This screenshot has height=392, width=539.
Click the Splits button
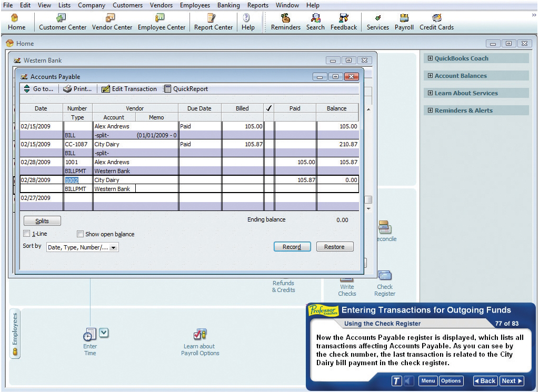42,221
